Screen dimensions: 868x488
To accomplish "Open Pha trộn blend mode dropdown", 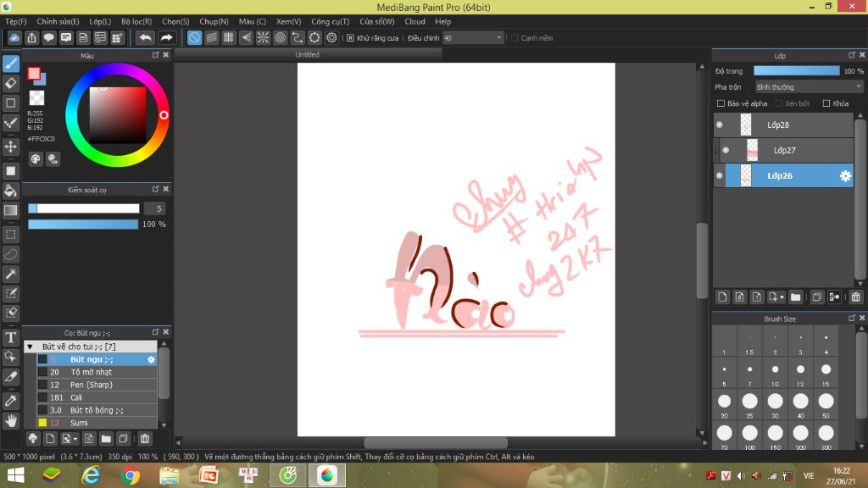I will pyautogui.click(x=809, y=87).
